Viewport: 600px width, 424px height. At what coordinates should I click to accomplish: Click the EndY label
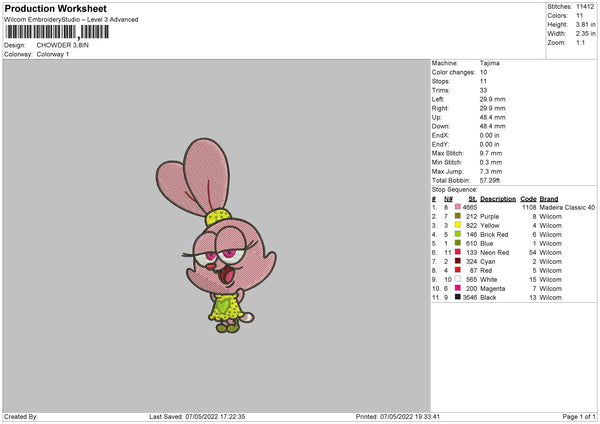click(440, 144)
